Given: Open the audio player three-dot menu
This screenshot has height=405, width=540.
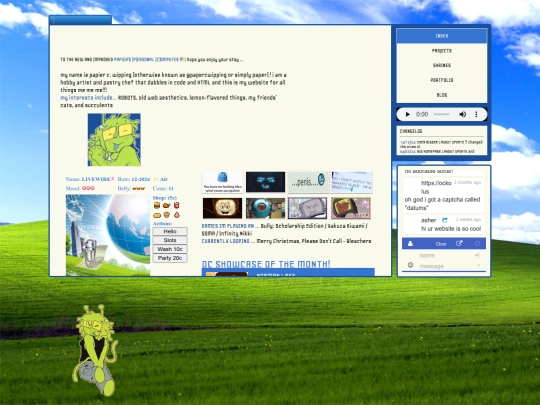Looking at the screenshot, I should [476, 114].
